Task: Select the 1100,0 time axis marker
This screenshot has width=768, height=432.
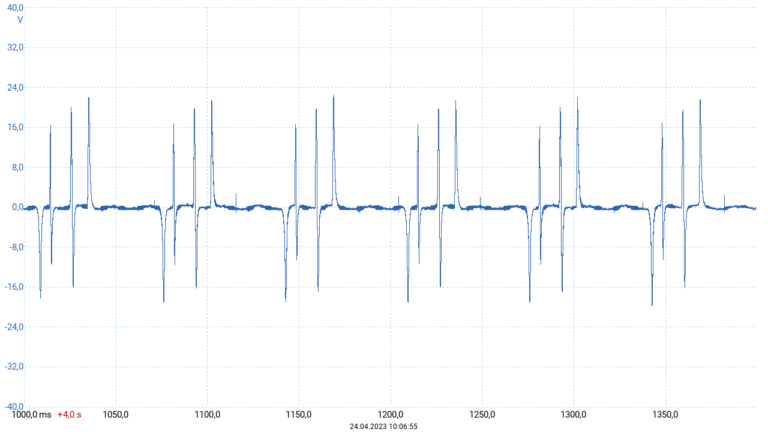Action: pos(207,415)
